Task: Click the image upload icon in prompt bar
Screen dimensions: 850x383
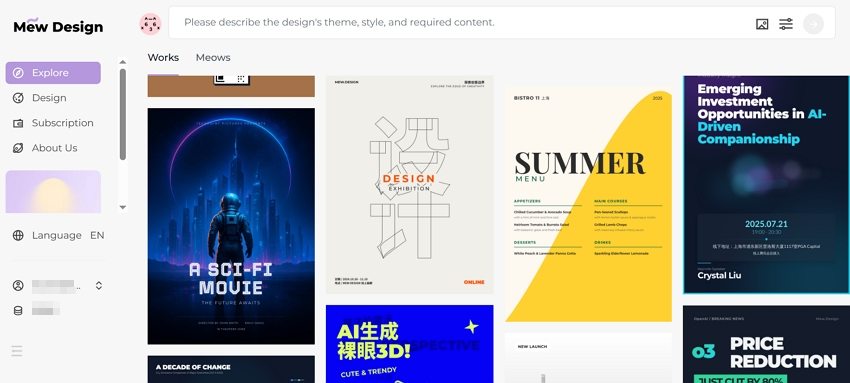Action: click(762, 24)
